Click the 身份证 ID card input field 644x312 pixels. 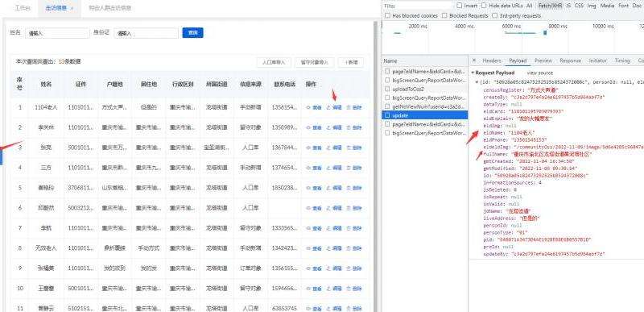point(147,33)
